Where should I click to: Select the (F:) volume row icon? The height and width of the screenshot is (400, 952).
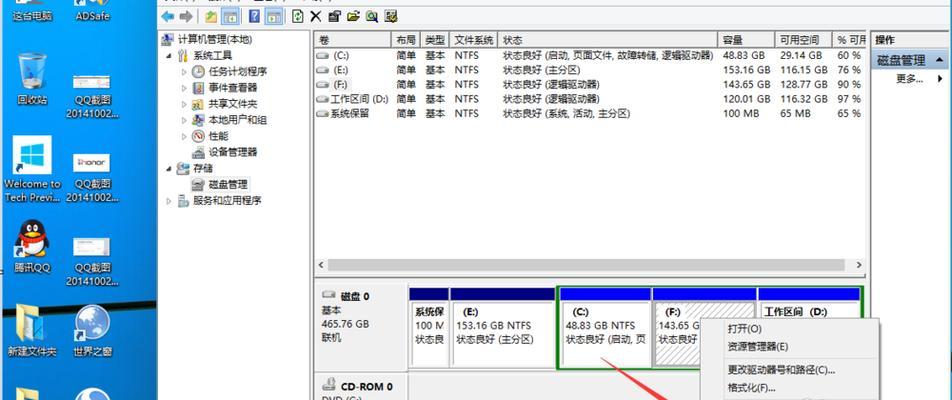(323, 84)
